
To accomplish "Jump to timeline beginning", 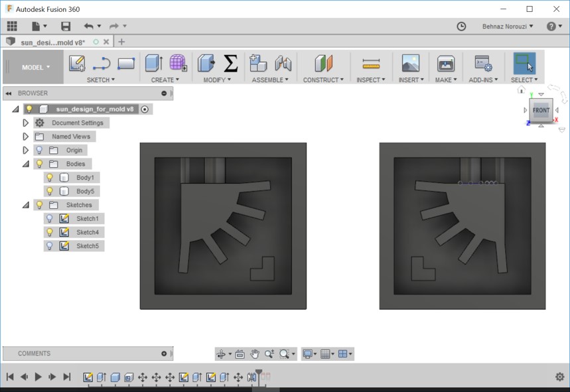I will [x=10, y=377].
